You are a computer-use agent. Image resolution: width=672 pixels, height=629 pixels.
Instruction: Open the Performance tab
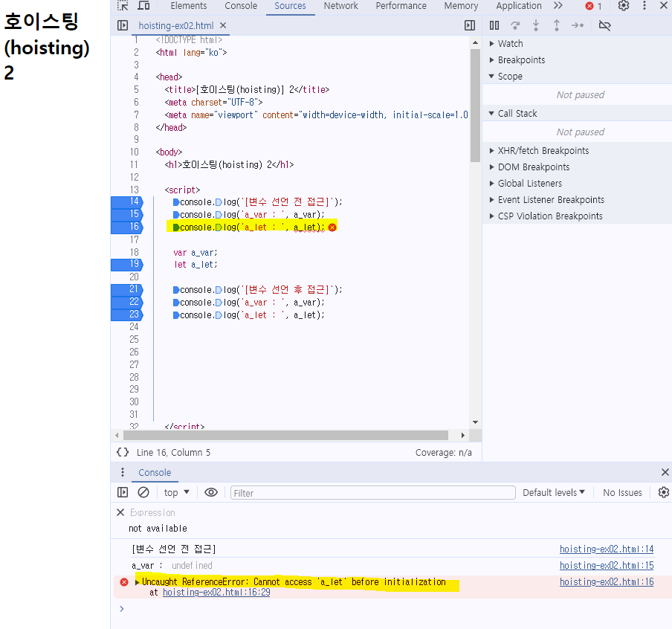(401, 6)
